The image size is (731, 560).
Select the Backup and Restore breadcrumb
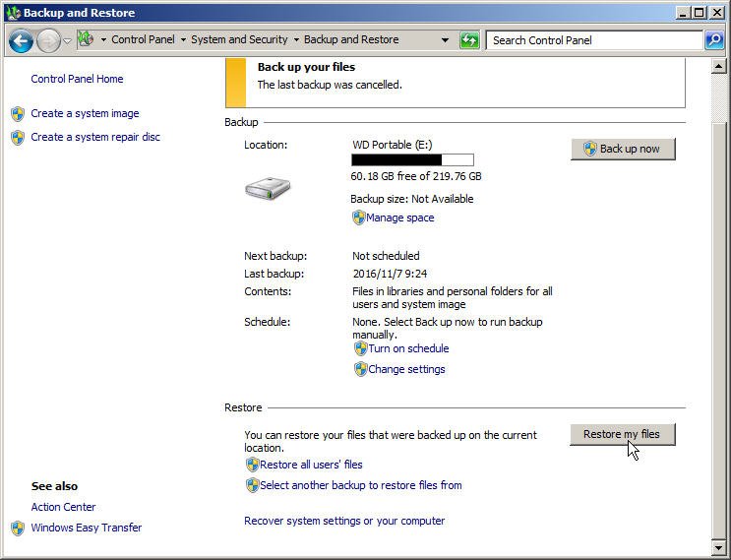coord(351,39)
